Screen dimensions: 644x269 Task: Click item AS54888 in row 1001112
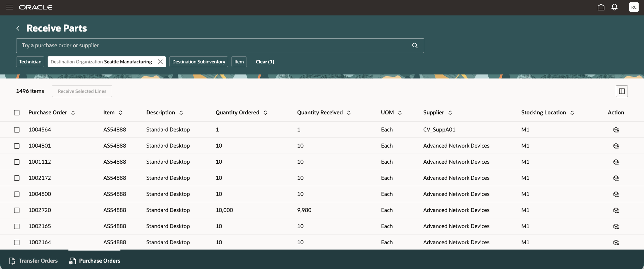pyautogui.click(x=115, y=162)
